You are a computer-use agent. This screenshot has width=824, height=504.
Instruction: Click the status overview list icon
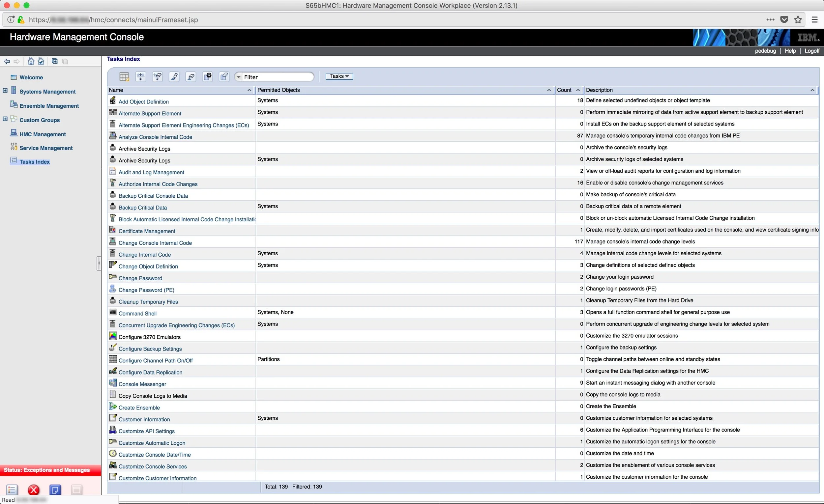12,490
